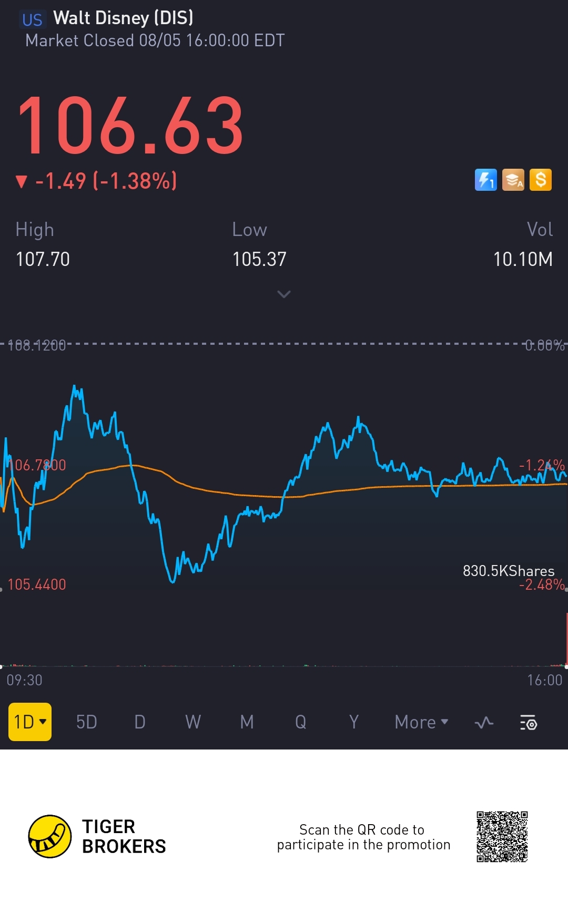Select the quarterly Q chart tab
568x924 pixels.
point(300,722)
